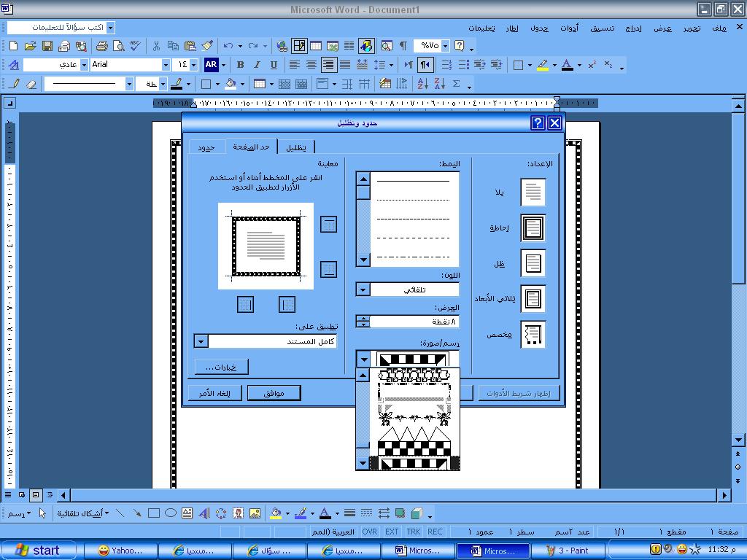Click the Spelling check ABC icon
This screenshot has height=560, width=747.
click(135, 46)
